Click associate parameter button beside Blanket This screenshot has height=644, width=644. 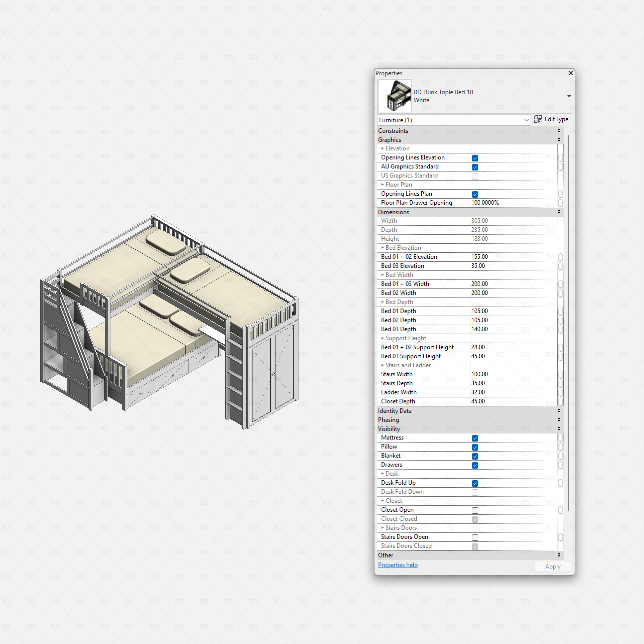click(560, 456)
